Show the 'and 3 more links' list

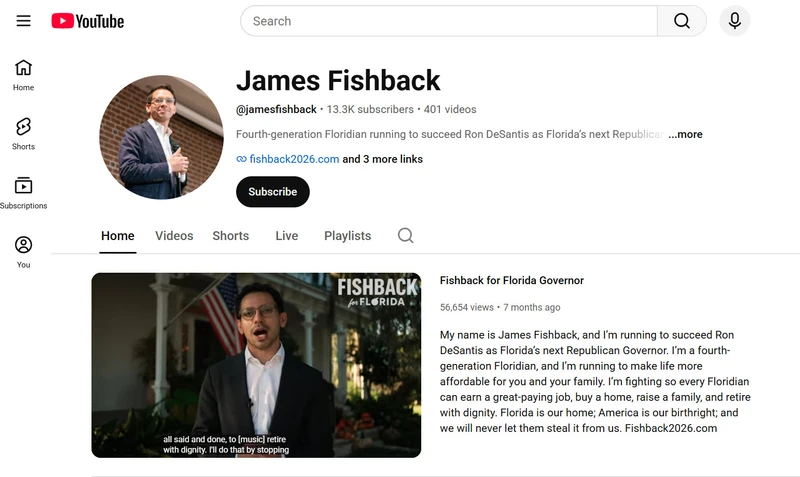click(383, 159)
